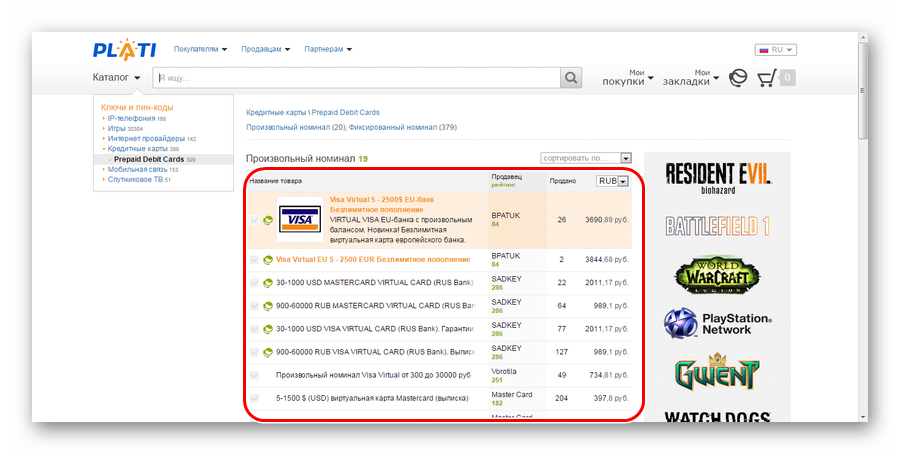The width and height of the screenshot is (900, 454).
Task: Select Мобильная связь category
Action: 137,169
